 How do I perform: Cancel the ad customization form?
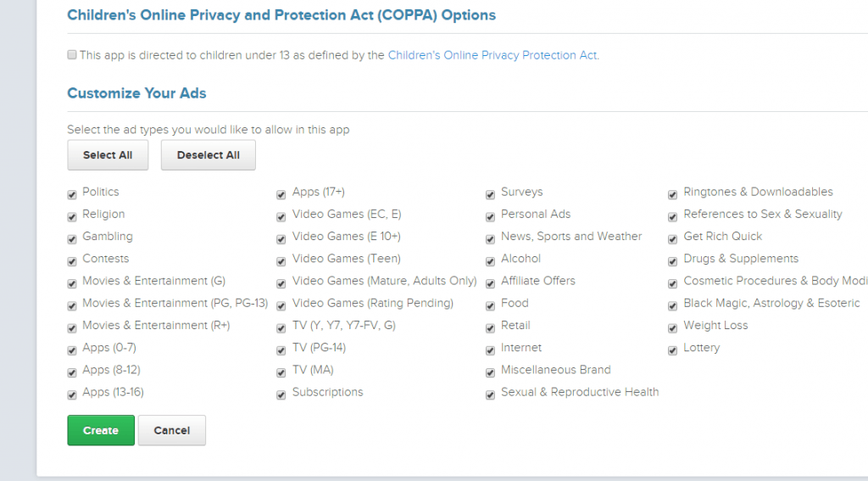(x=171, y=430)
